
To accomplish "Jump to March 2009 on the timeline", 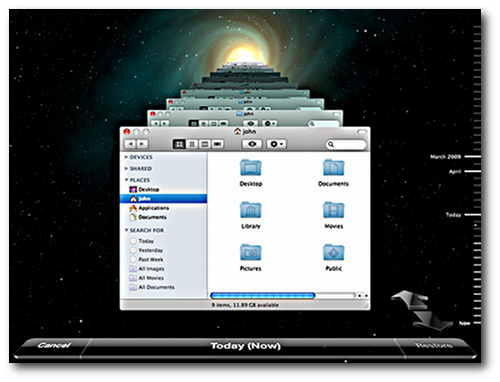I will [445, 157].
